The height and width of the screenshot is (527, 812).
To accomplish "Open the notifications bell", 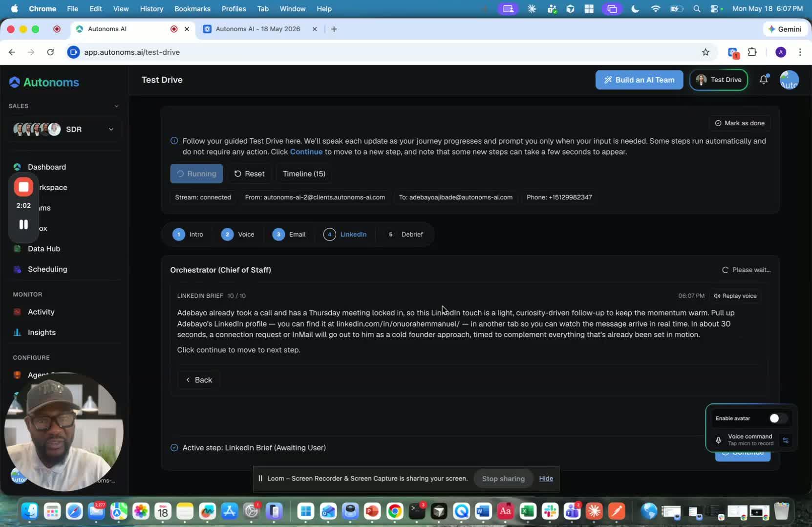I will click(x=764, y=80).
